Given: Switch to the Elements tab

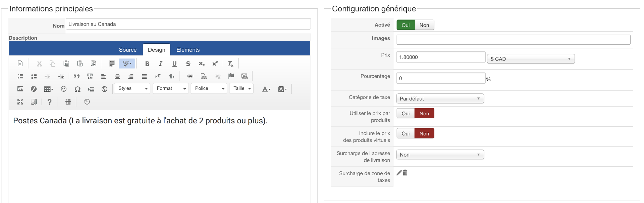Looking at the screenshot, I should [x=188, y=50].
